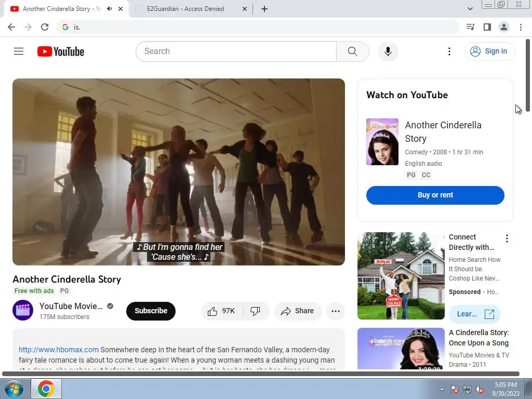Open Action Center flag tray icon
This screenshot has height=399, width=532.
click(x=455, y=389)
